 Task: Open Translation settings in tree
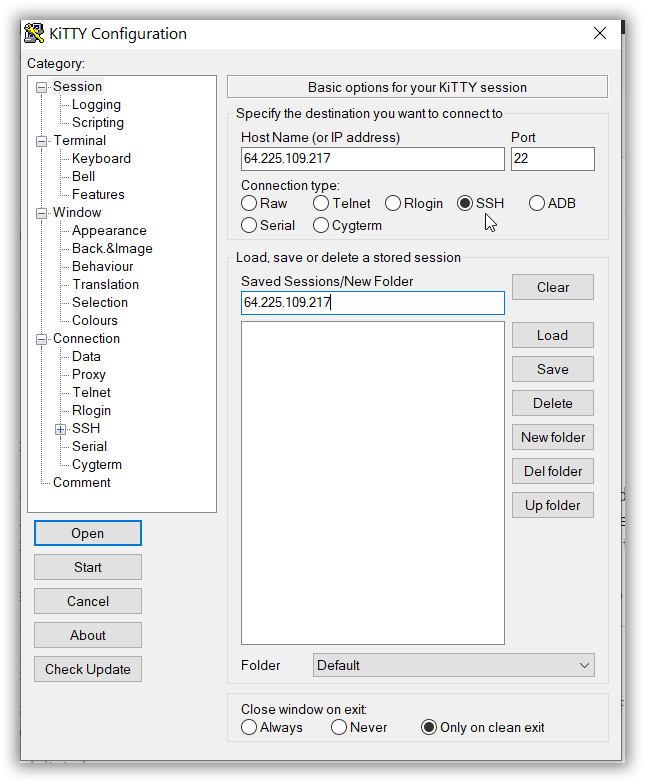pos(106,284)
